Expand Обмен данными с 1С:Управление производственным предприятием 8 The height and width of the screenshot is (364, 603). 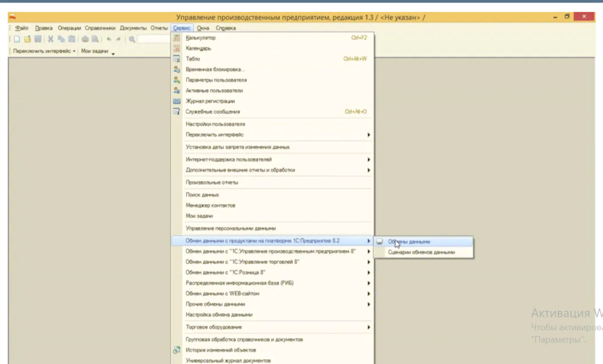click(368, 251)
